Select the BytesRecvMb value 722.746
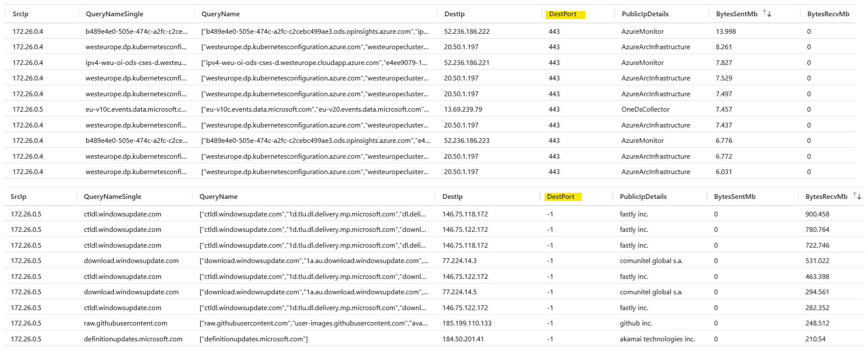The height and width of the screenshot is (352, 868). [817, 246]
